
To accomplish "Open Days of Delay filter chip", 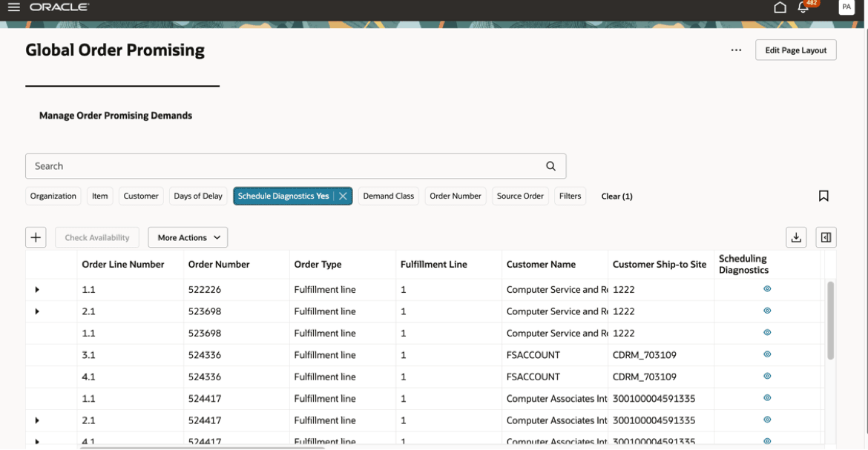I will (x=197, y=196).
